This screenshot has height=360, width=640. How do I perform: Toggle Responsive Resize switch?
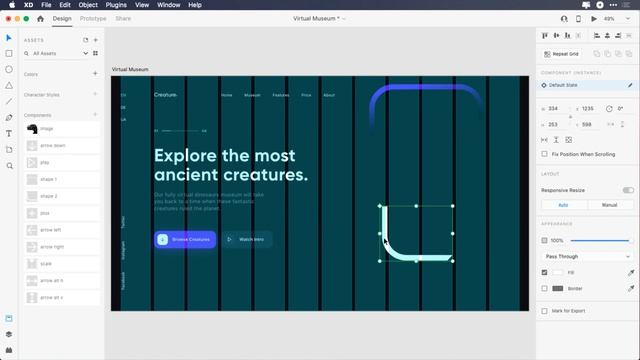[628, 190]
